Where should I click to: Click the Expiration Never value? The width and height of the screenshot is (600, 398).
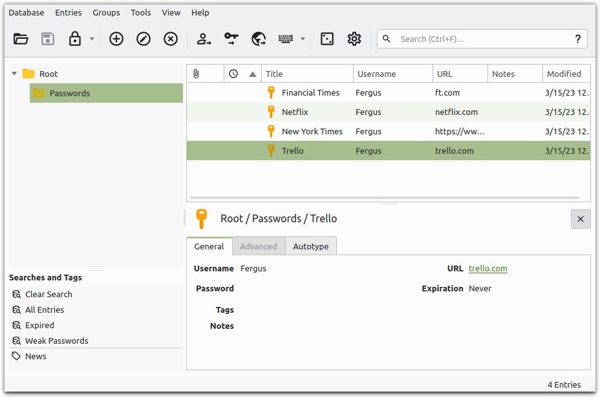pyautogui.click(x=480, y=289)
